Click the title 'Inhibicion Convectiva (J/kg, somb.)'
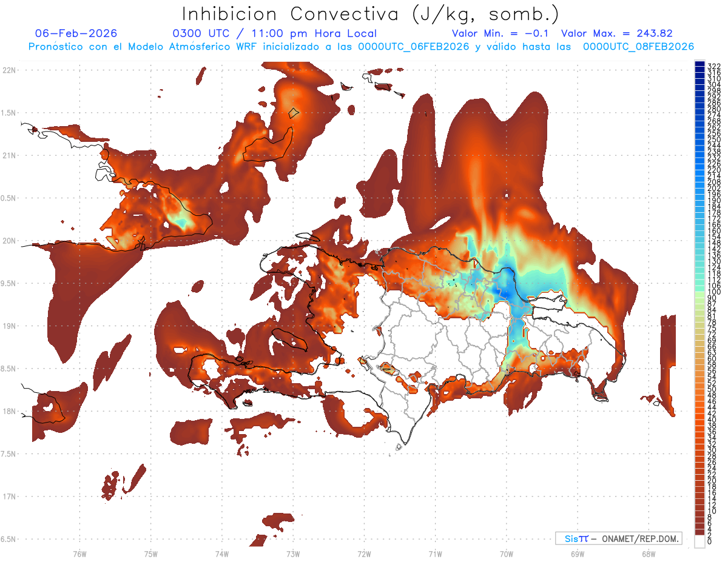This screenshot has height=562, width=728. pos(371,15)
